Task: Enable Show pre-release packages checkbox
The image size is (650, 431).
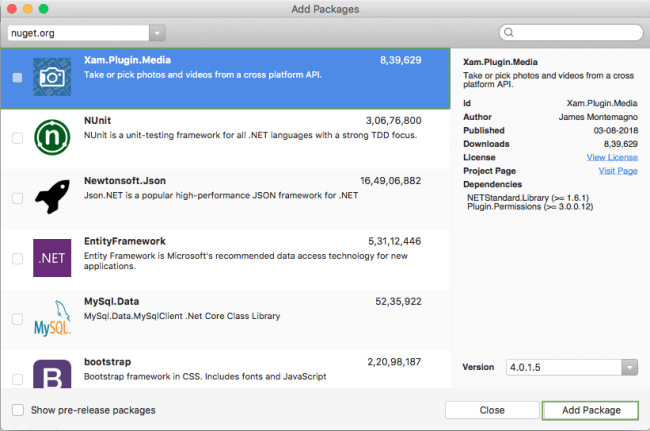Action: (x=18, y=410)
